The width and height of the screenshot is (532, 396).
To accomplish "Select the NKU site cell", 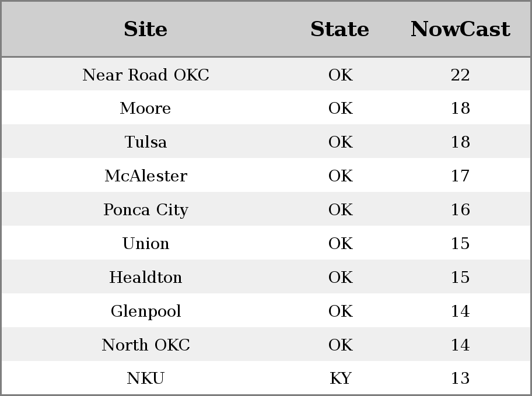I will (146, 378).
